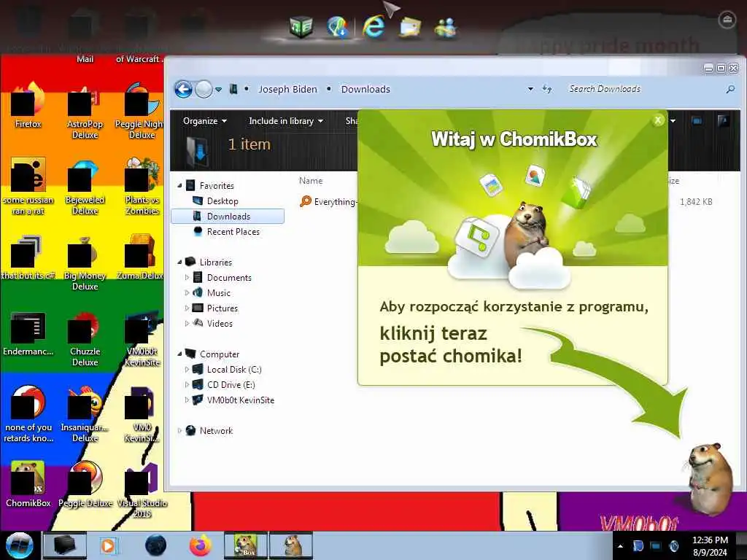Click the Downloads breadcrumb in the address bar
This screenshot has width=747, height=560.
(x=365, y=89)
